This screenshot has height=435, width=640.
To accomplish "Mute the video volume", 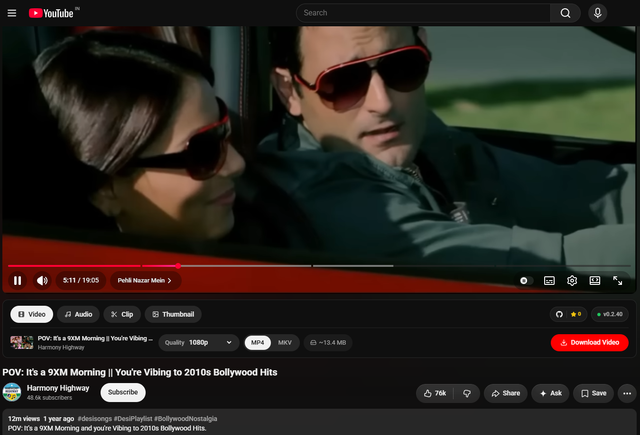I will pyautogui.click(x=42, y=280).
